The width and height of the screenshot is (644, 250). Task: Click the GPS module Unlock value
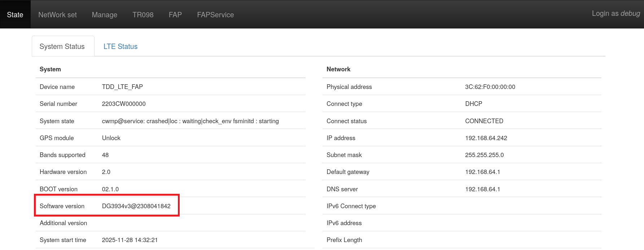pos(111,138)
